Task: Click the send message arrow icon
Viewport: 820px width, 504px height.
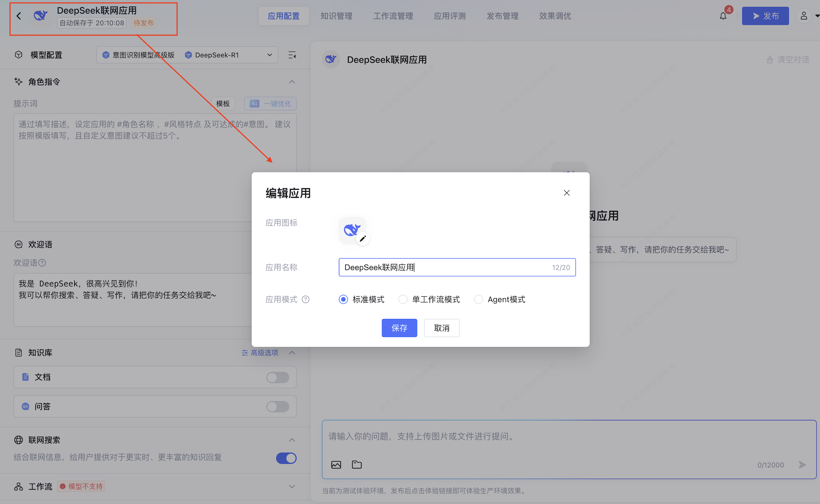Action: (x=802, y=465)
